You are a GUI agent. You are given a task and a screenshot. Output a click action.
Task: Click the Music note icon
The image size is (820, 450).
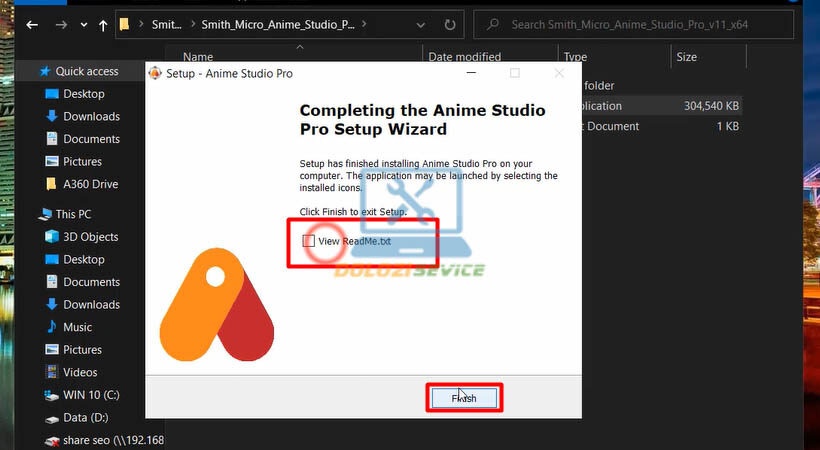tap(52, 327)
